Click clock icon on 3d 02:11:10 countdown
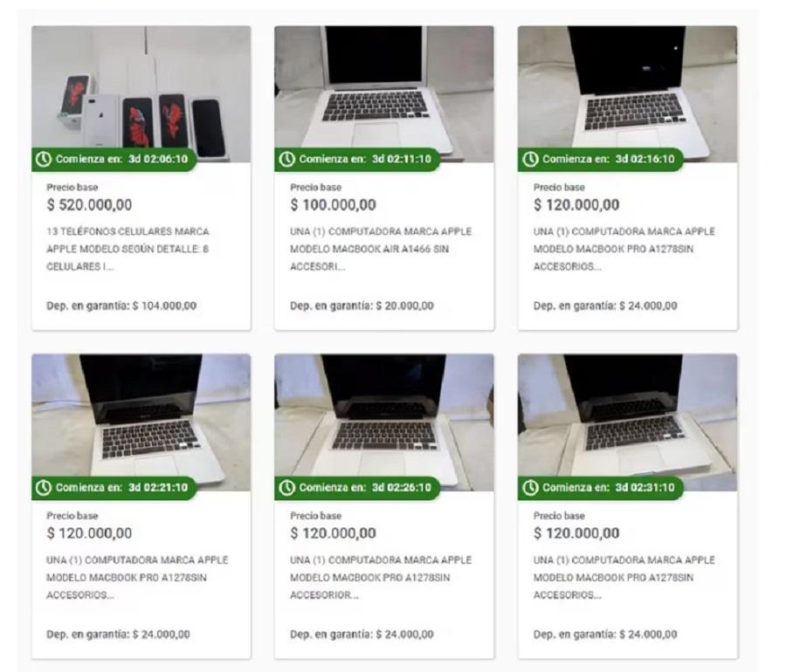 pyautogui.click(x=286, y=159)
